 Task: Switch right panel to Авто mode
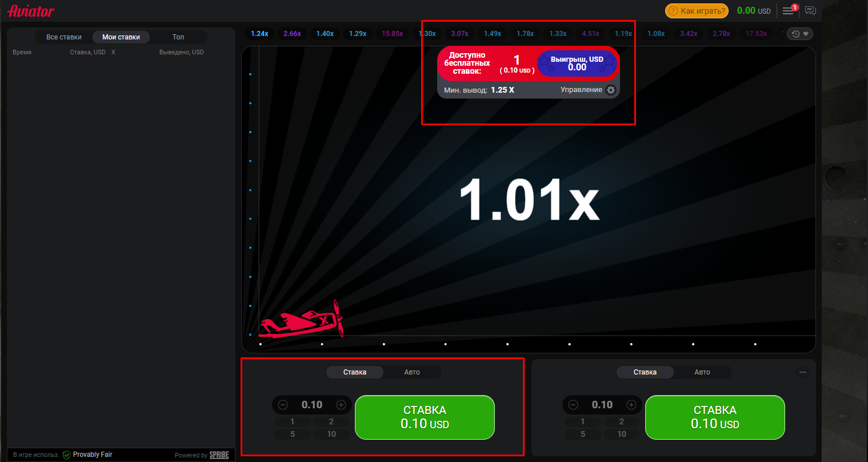tap(702, 372)
